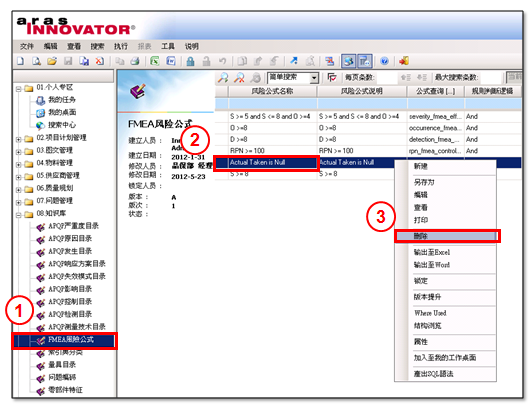Screen dimensions: 532x406
Task: Select FMEA风险公式 in the tree
Action: point(71,340)
